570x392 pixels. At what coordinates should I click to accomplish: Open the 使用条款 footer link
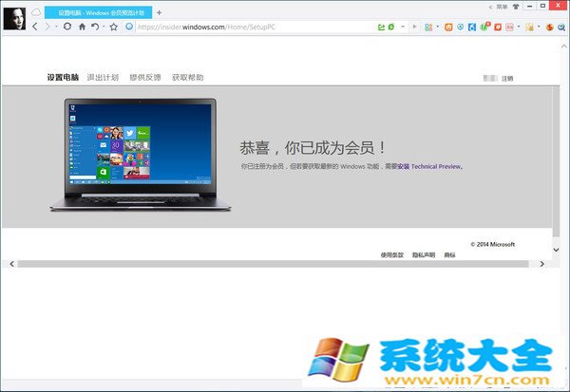click(391, 255)
